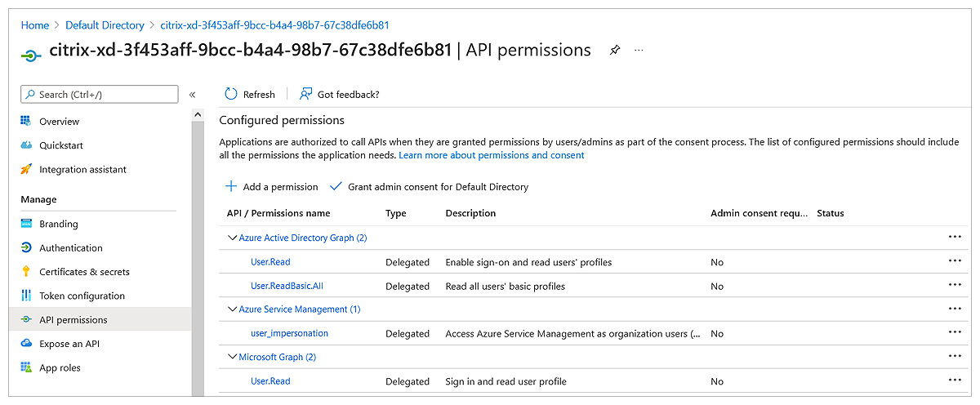The height and width of the screenshot is (405, 980).
Task: Click the plus icon for Add a permission
Action: click(232, 186)
